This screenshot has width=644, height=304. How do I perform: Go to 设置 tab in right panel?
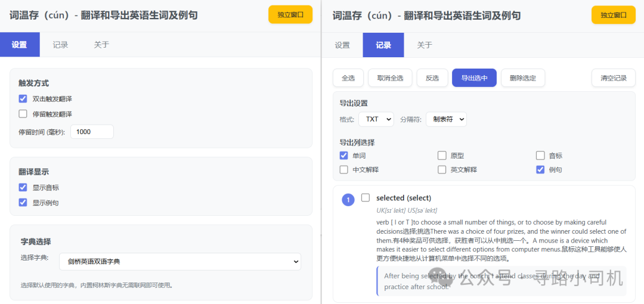point(342,45)
